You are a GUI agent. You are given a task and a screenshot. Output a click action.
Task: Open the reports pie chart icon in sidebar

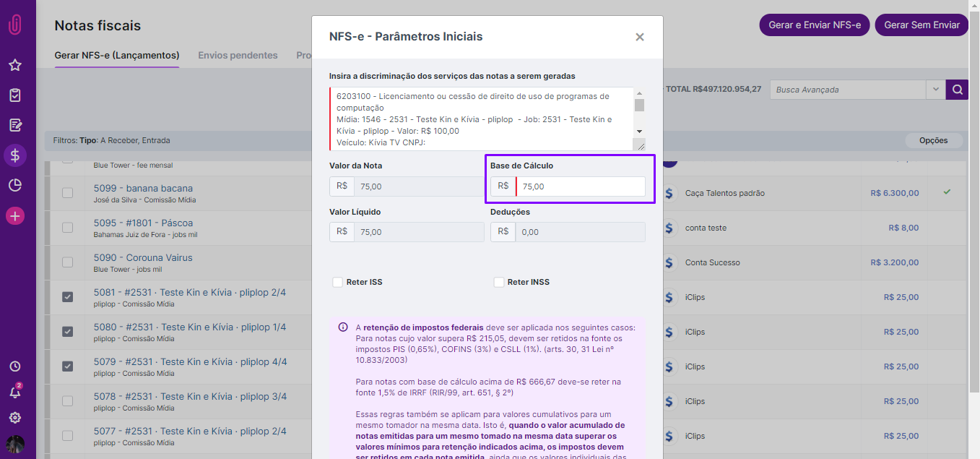(14, 186)
